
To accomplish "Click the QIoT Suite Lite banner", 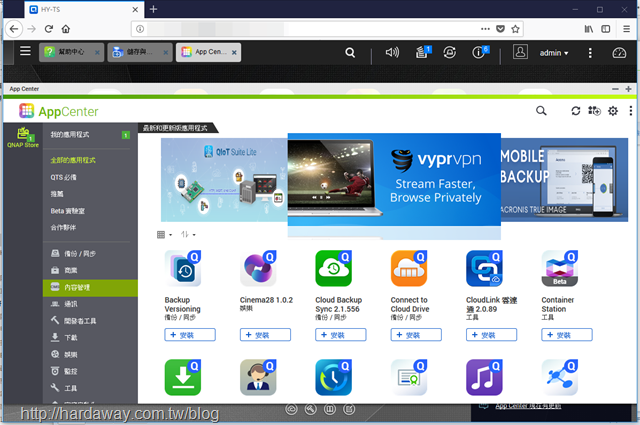I will (x=224, y=180).
